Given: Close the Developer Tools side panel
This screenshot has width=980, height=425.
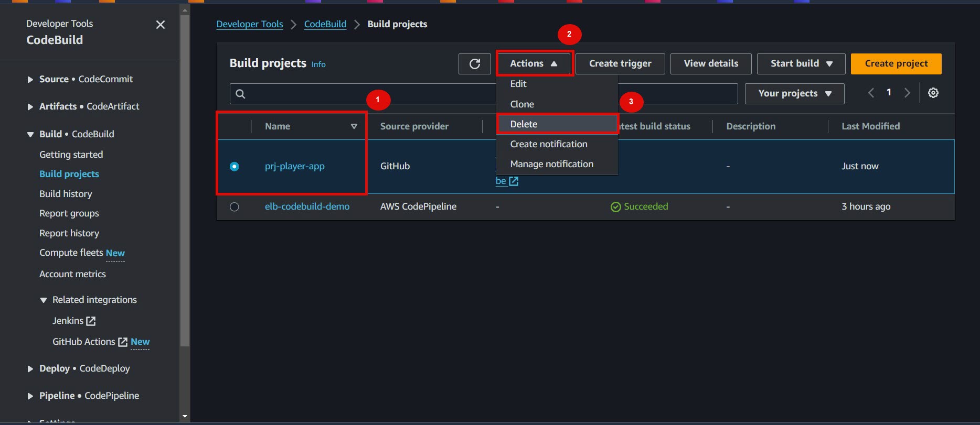Looking at the screenshot, I should [161, 25].
